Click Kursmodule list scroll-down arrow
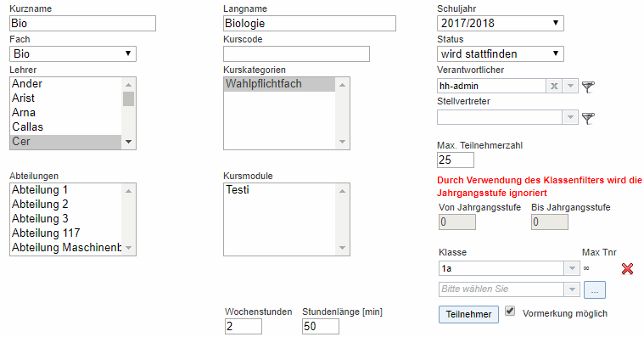The width and height of the screenshot is (644, 337). click(x=343, y=248)
